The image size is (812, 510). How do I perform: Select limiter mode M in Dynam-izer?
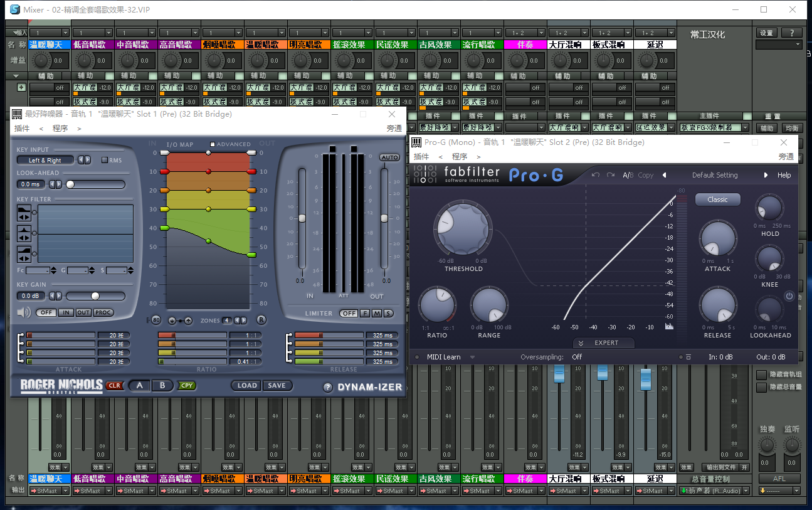pyautogui.click(x=377, y=313)
